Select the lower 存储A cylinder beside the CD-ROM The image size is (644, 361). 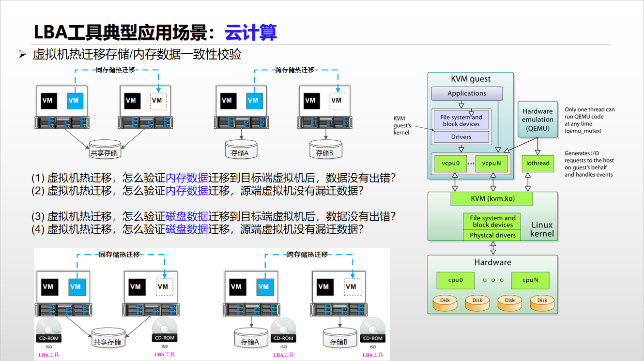251,339
